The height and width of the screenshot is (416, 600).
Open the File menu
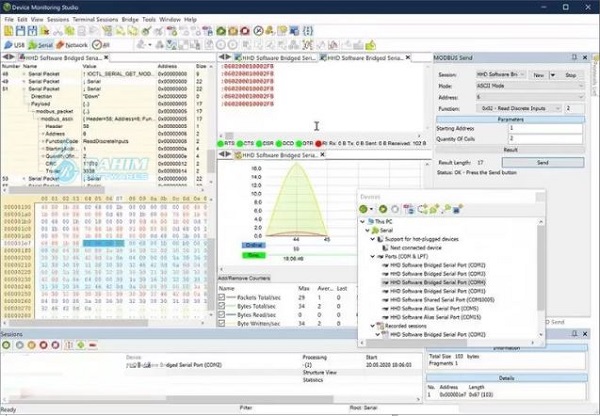9,19
